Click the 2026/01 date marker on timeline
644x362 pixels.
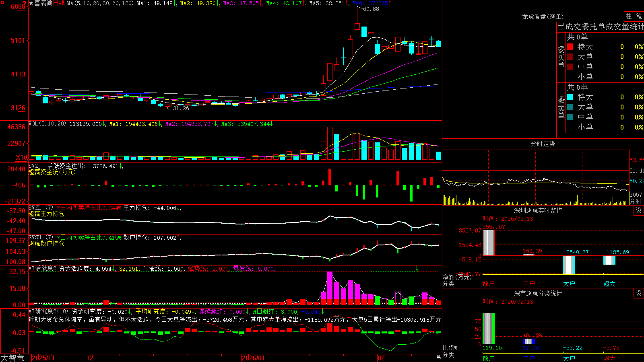click(x=254, y=358)
